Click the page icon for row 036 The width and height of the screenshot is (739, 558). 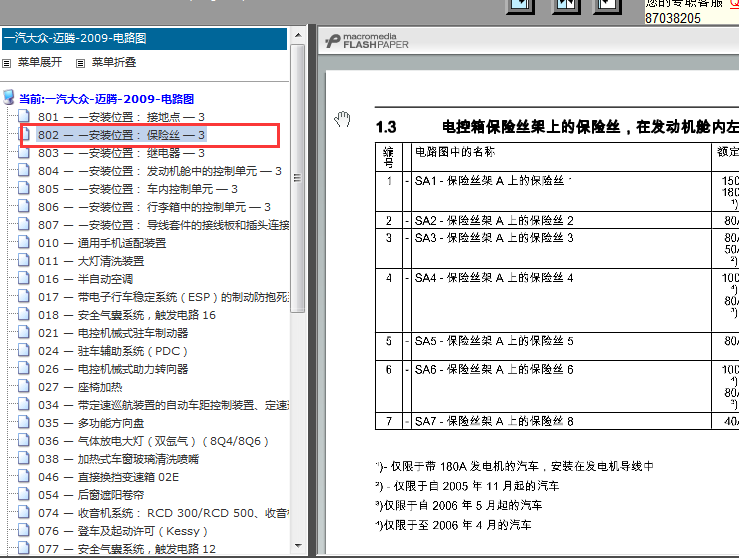pyautogui.click(x=24, y=440)
